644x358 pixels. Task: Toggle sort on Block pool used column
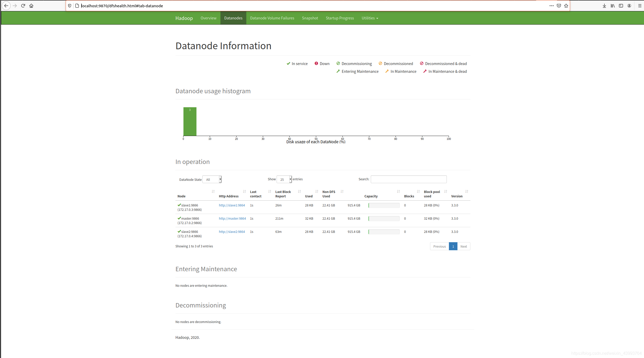point(446,191)
